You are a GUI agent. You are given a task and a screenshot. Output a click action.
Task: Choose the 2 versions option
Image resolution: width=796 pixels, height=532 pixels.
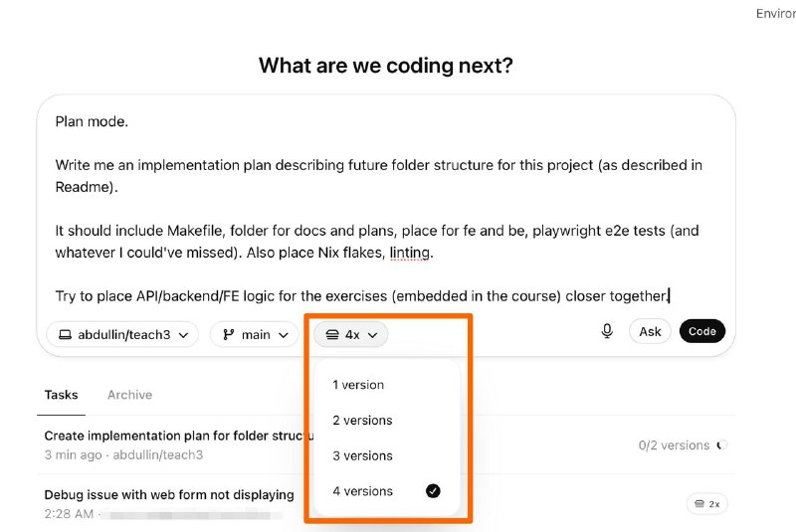click(362, 421)
